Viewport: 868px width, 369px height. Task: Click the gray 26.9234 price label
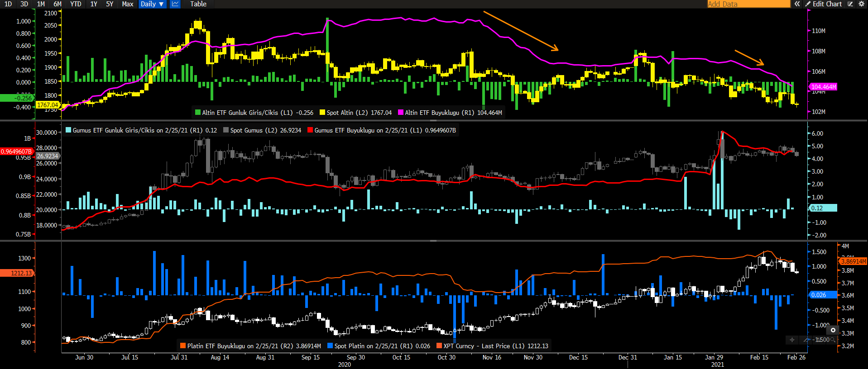tap(48, 156)
